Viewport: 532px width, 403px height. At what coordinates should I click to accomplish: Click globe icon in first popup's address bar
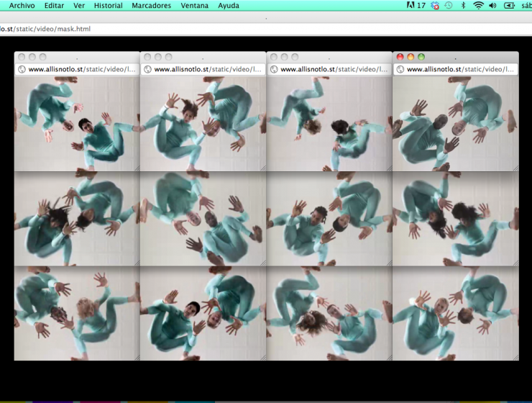(22, 70)
